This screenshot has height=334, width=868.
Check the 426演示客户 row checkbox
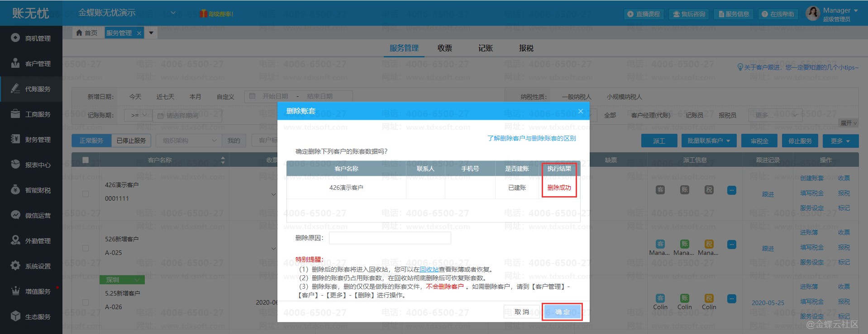(86, 194)
